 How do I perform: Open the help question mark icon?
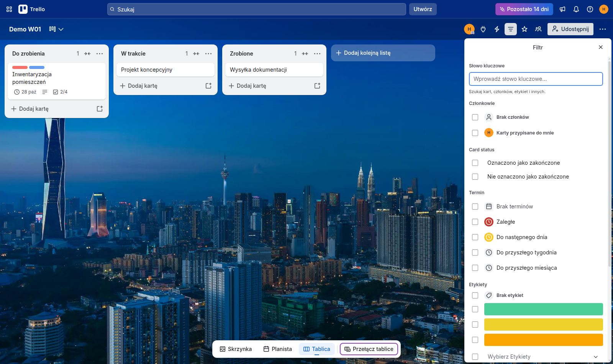pos(590,9)
